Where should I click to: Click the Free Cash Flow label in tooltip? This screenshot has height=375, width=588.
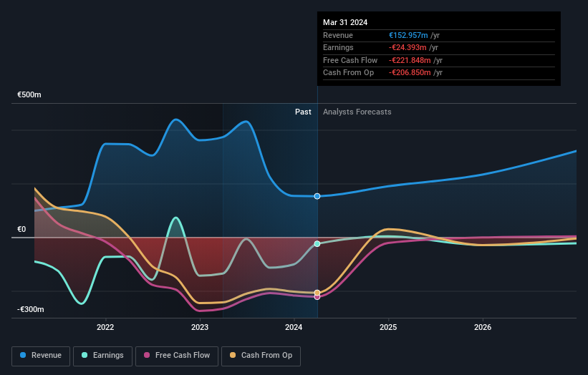pos(350,60)
